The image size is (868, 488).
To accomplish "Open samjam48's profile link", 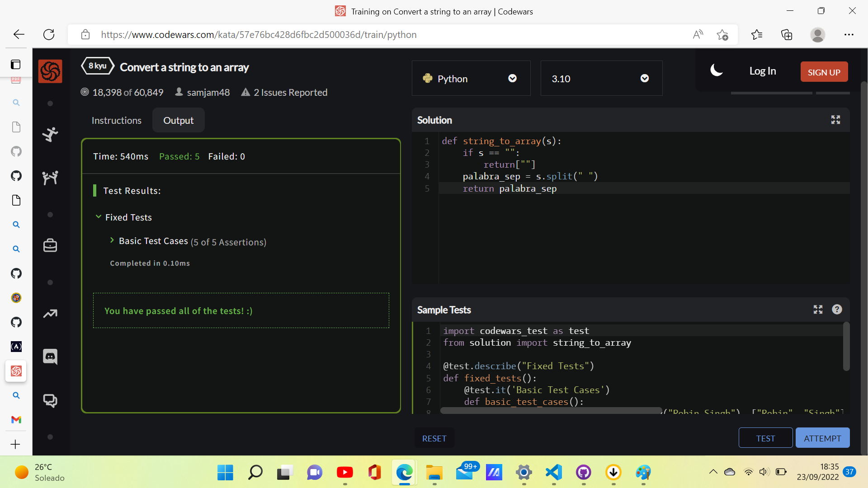I will tap(208, 92).
